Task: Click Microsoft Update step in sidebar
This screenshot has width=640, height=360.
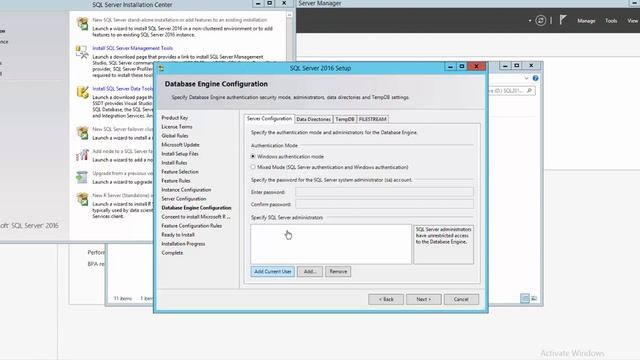Action: click(x=180, y=144)
